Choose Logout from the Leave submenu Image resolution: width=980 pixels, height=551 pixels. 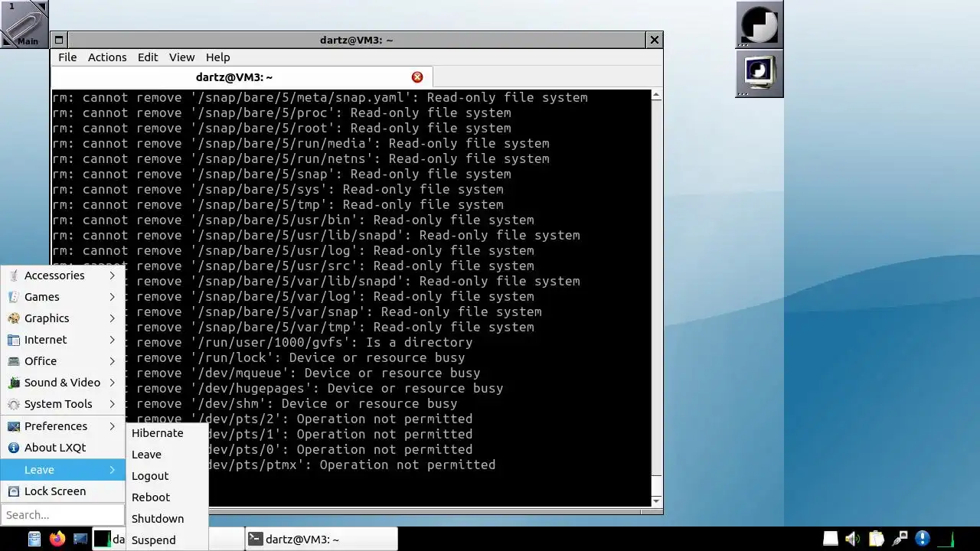click(167, 476)
